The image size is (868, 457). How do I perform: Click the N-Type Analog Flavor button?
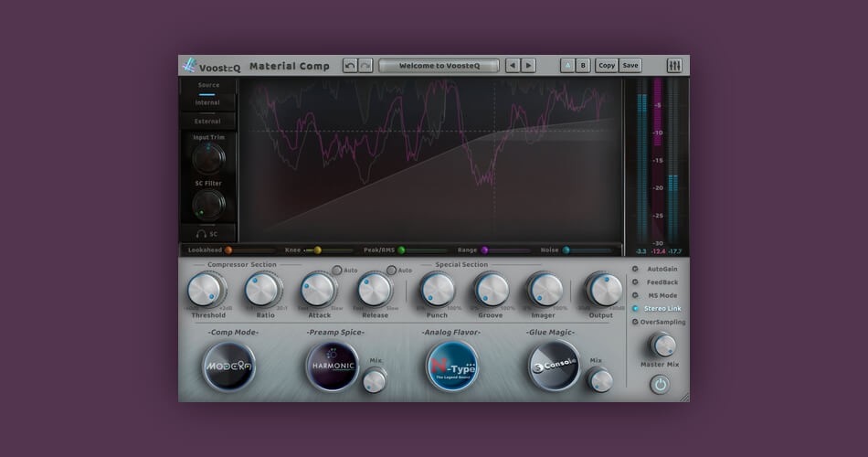tap(451, 367)
